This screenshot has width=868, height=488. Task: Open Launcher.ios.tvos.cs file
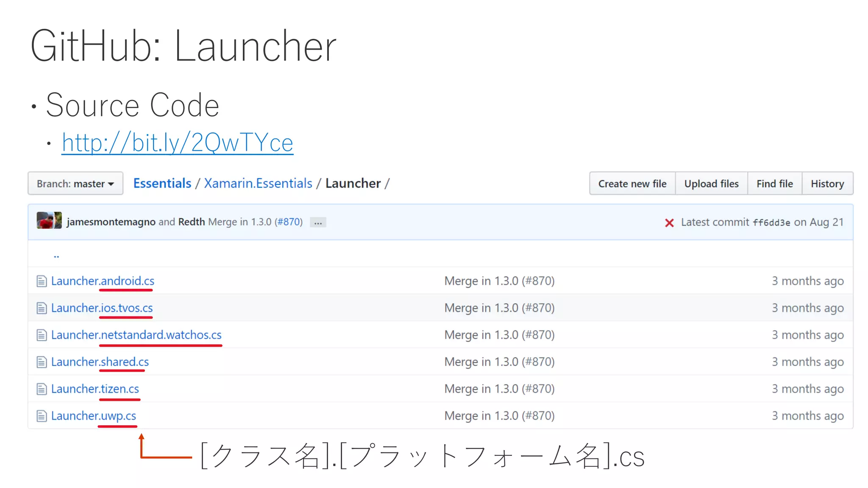pyautogui.click(x=102, y=308)
